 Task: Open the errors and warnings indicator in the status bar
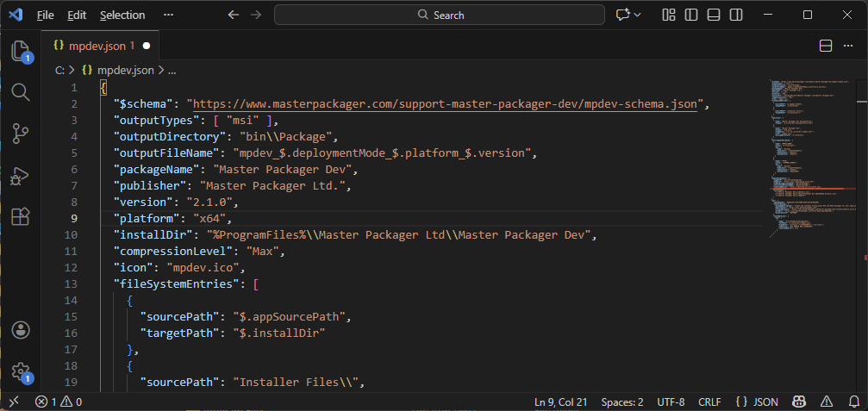click(x=59, y=402)
